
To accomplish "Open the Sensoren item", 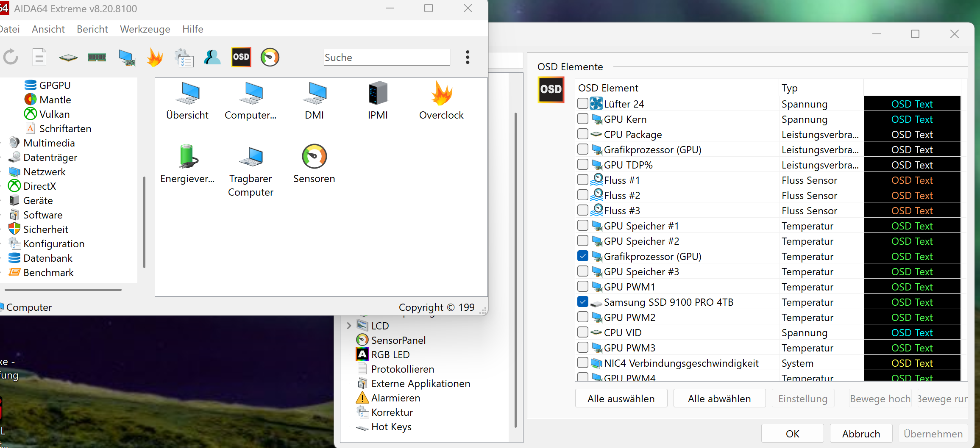I will click(314, 164).
